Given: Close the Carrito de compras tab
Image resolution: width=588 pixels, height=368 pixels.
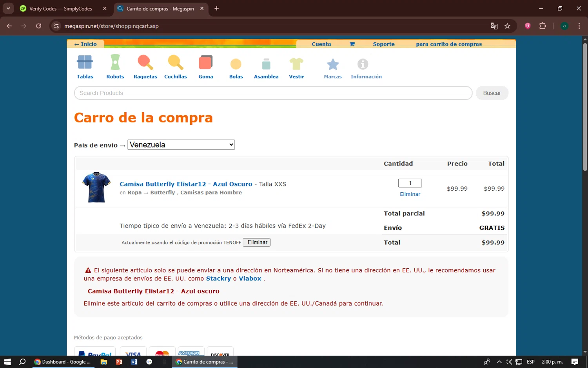Looking at the screenshot, I should tap(202, 8).
